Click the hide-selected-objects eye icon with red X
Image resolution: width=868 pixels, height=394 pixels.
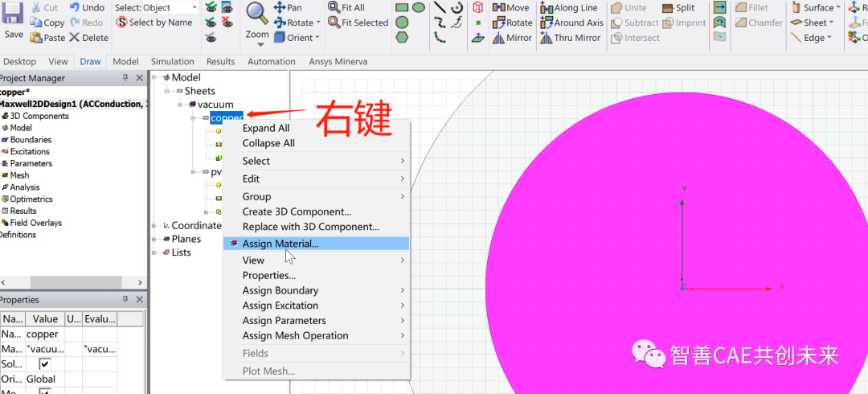pyautogui.click(x=227, y=23)
